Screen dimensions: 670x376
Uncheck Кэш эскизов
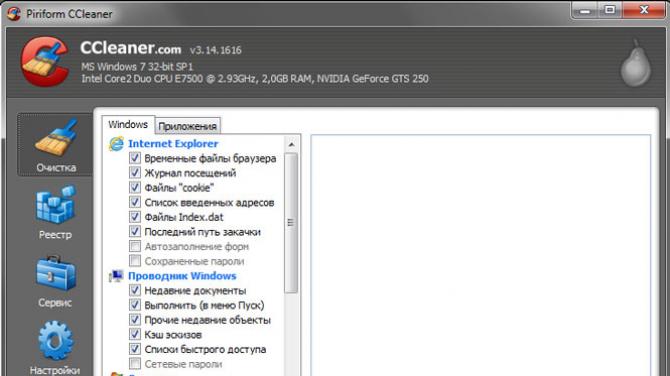[135, 335]
